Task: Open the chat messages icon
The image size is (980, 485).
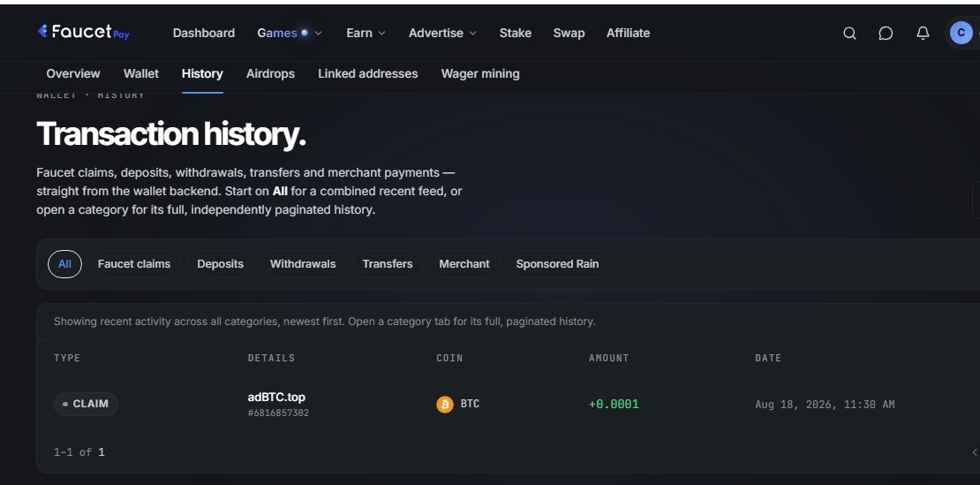Action: tap(886, 33)
